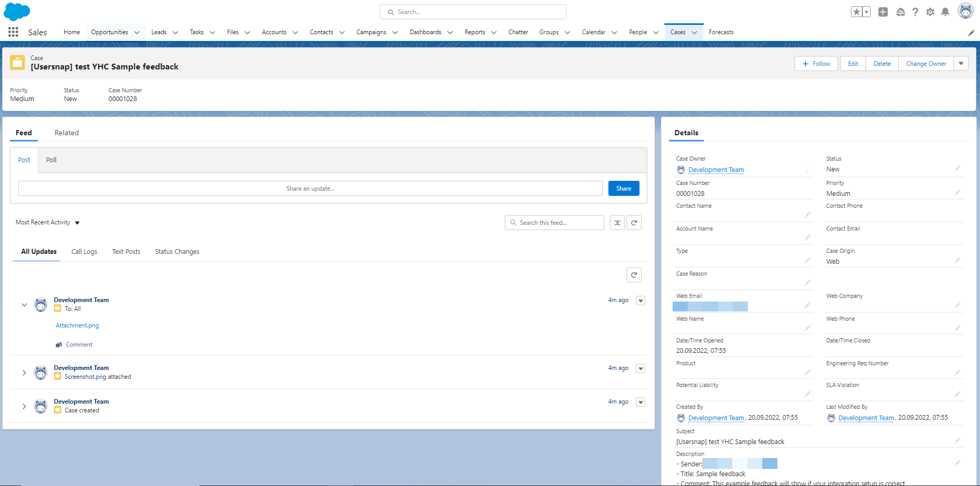Open the Help question mark icon

[915, 12]
